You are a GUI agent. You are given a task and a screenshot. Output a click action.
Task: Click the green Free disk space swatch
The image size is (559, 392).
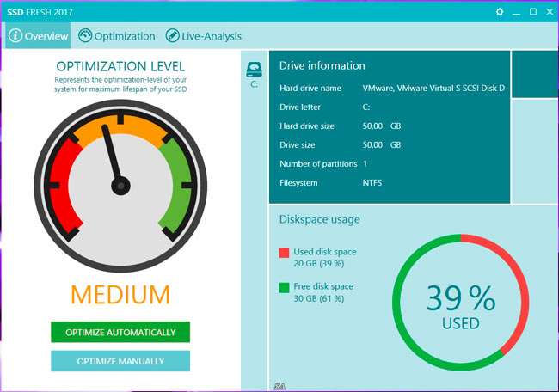click(x=284, y=288)
